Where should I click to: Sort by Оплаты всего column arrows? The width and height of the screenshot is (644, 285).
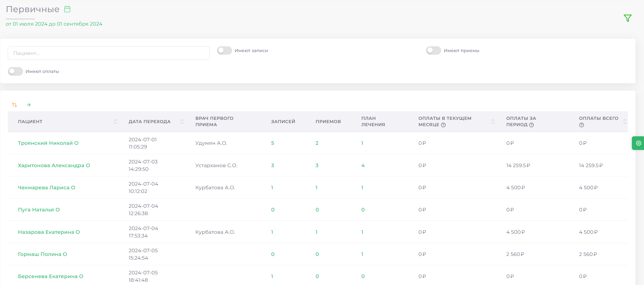pos(624,122)
